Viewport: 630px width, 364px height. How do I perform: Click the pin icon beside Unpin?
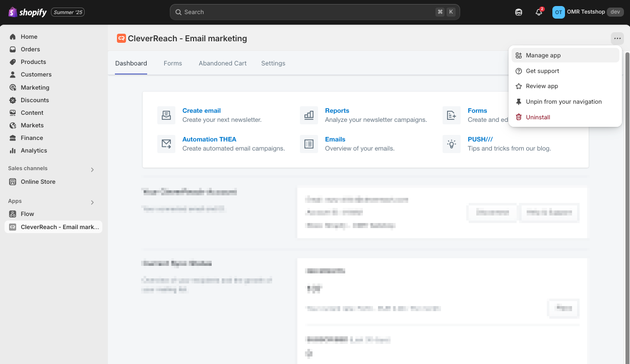519,102
